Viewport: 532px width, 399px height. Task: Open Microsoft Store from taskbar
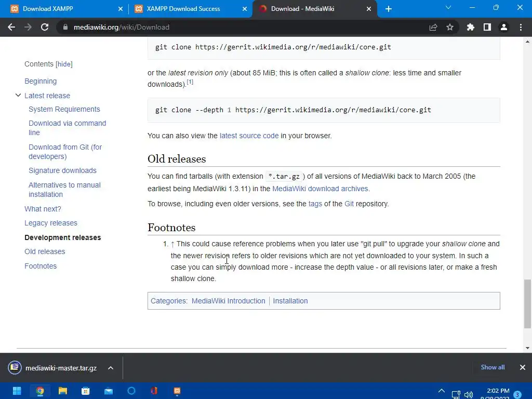(x=86, y=391)
